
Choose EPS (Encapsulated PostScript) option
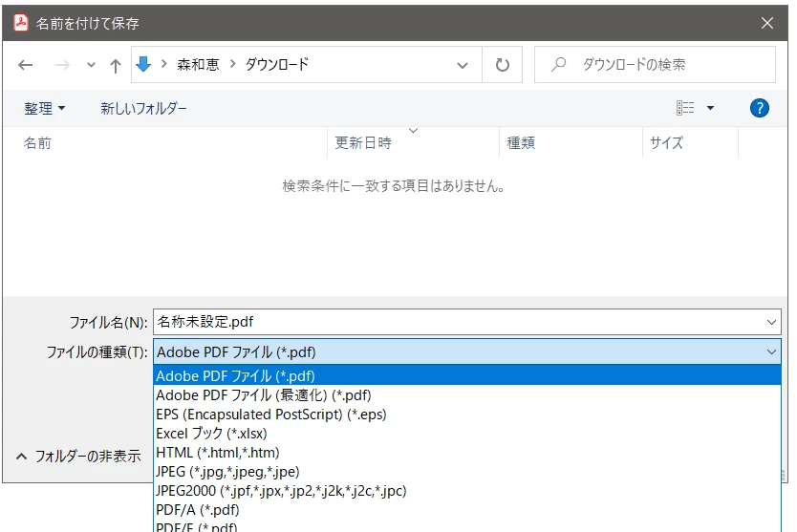(466, 415)
